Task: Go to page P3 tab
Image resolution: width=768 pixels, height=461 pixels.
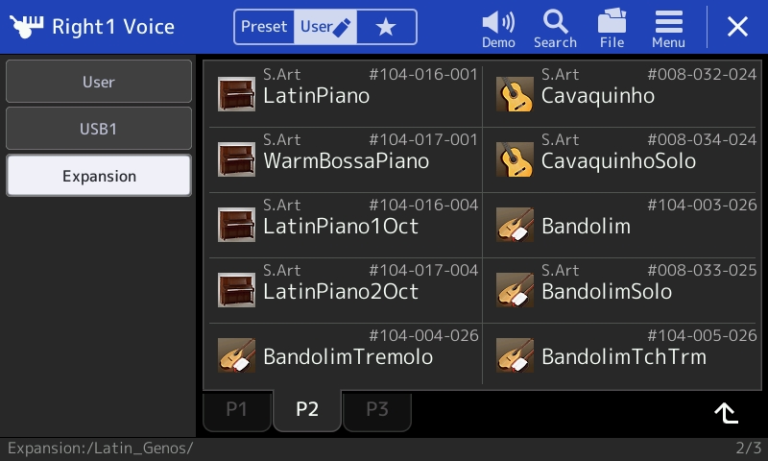Action: 377,410
